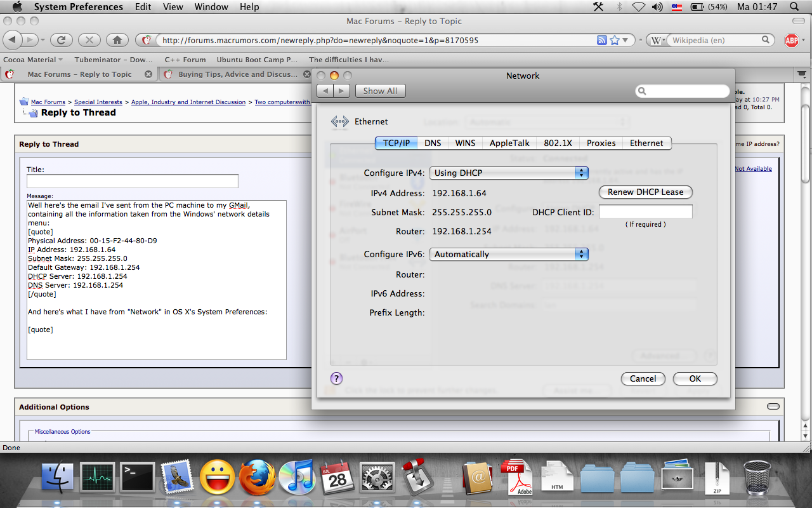Viewport: 812px width, 508px height.
Task: Open the yellow smiley messenger Dock icon
Action: 217,477
